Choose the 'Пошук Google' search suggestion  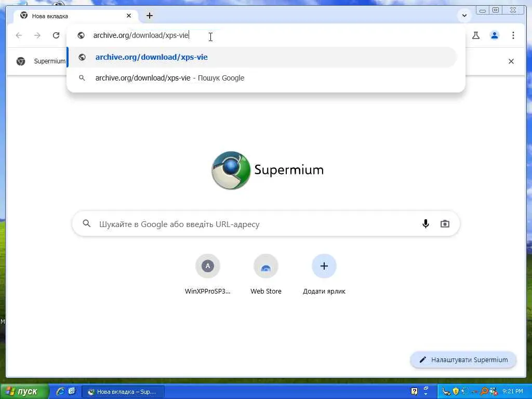tap(262, 78)
